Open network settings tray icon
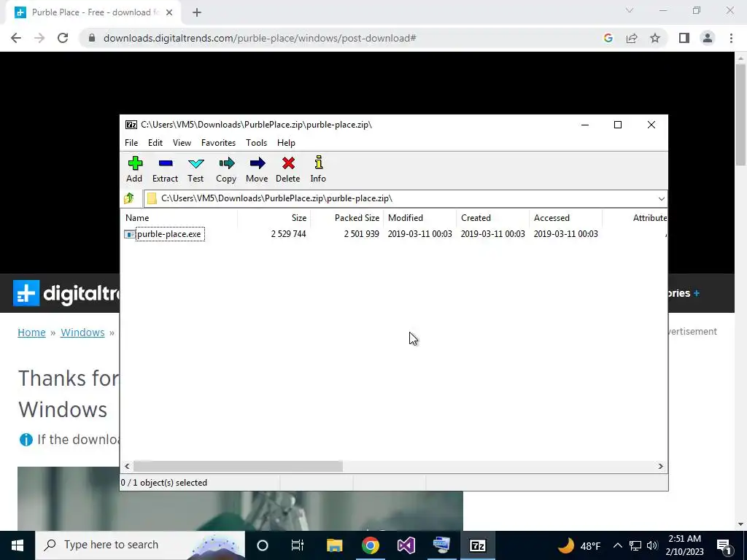Viewport: 747px width, 560px height. (635, 545)
